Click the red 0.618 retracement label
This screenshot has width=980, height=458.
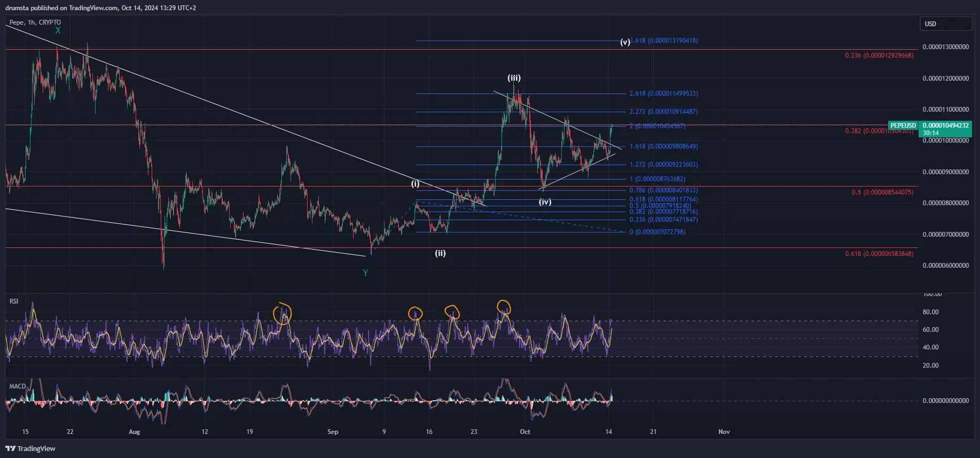pyautogui.click(x=879, y=254)
